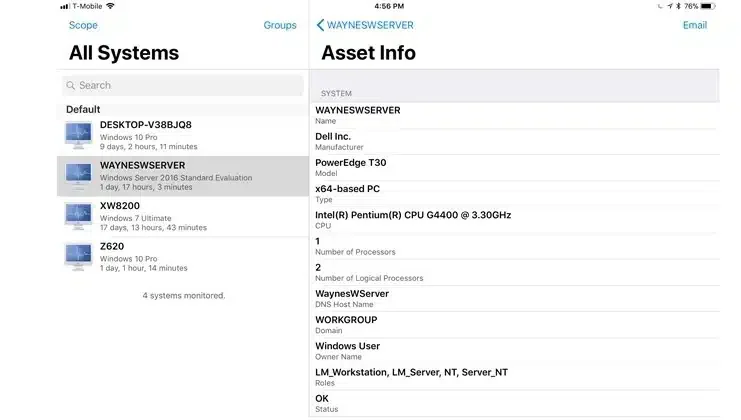
Task: Tap the PowerEdge T30 Model row
Action: point(516,168)
